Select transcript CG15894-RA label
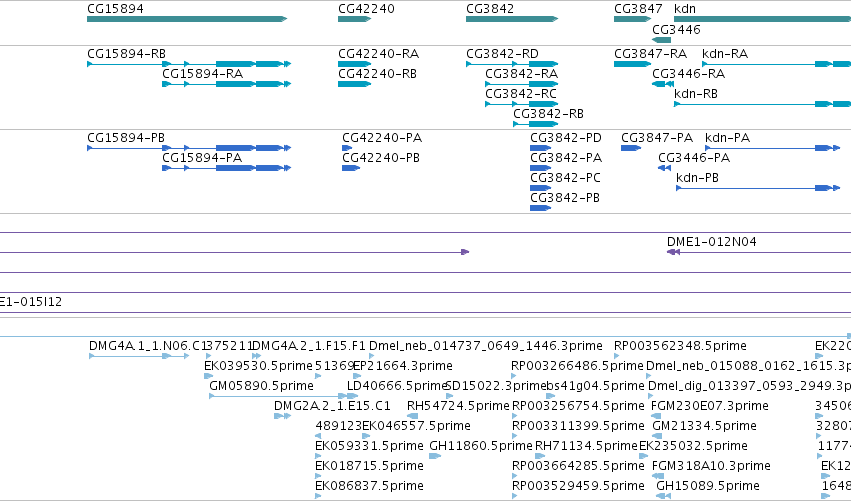This screenshot has width=851, height=501. tap(202, 74)
